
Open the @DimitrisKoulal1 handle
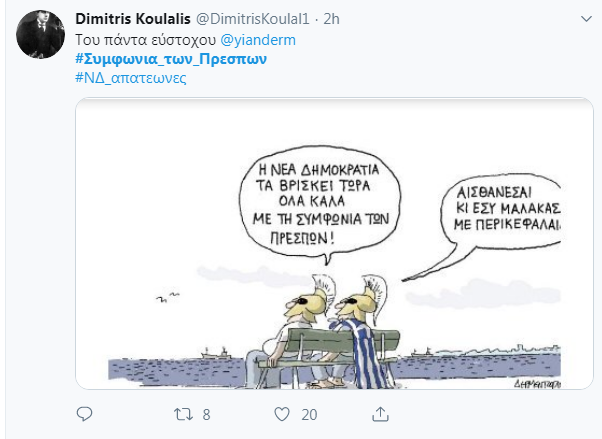(253, 19)
